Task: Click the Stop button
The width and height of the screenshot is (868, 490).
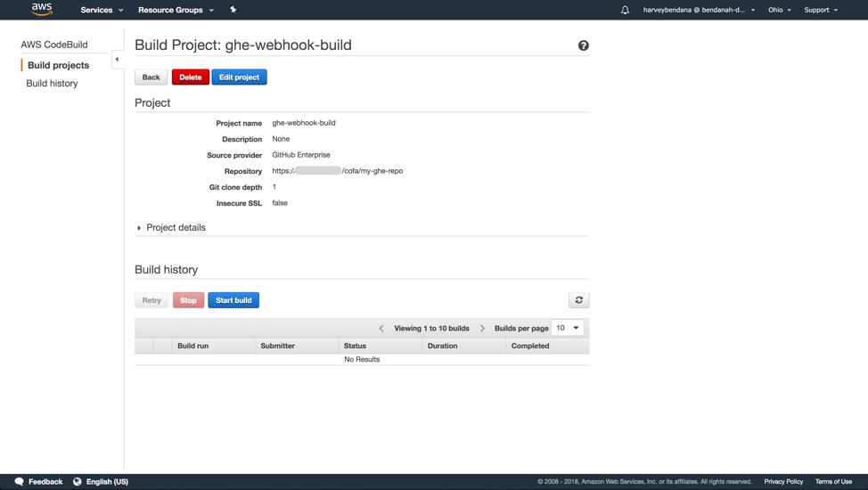Action: [x=188, y=300]
